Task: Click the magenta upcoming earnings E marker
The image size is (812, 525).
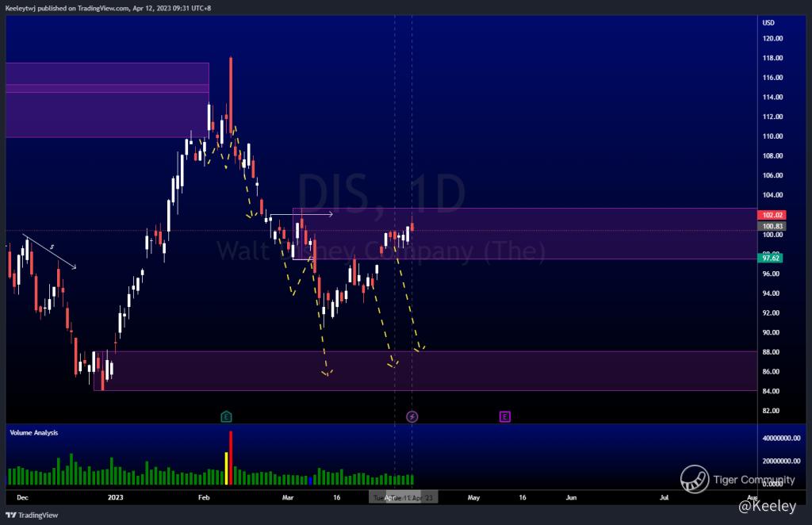Action: (x=505, y=416)
